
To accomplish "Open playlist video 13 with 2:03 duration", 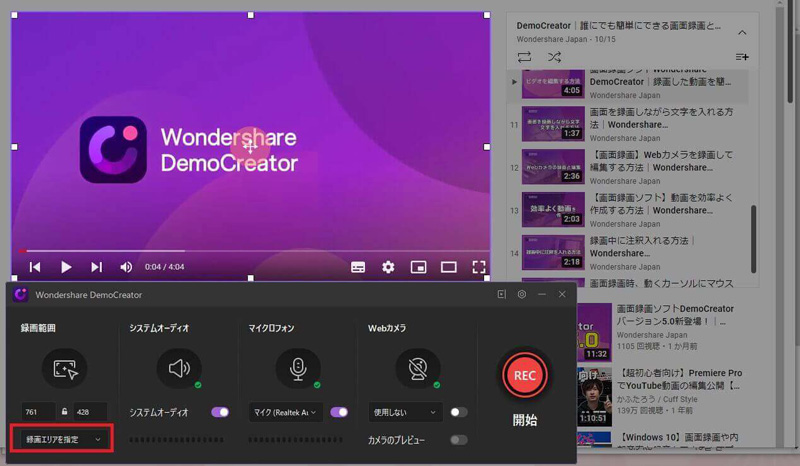I will 628,210.
